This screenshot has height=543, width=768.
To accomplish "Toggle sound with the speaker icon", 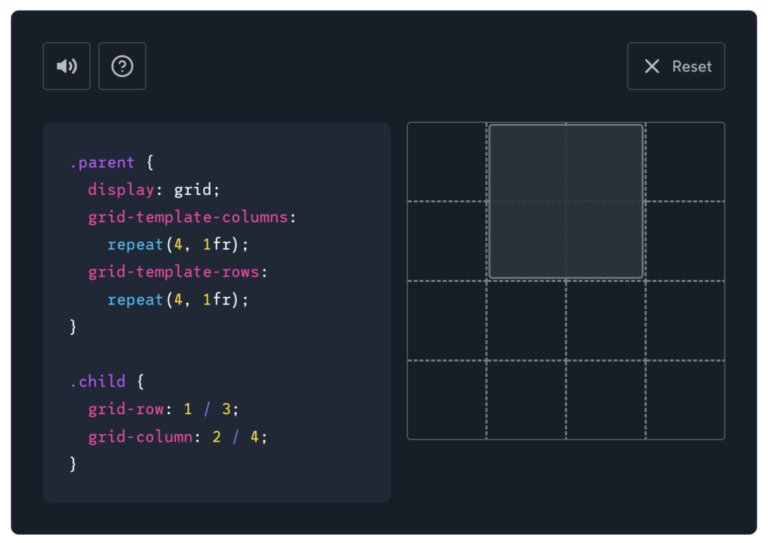I will pos(67,66).
